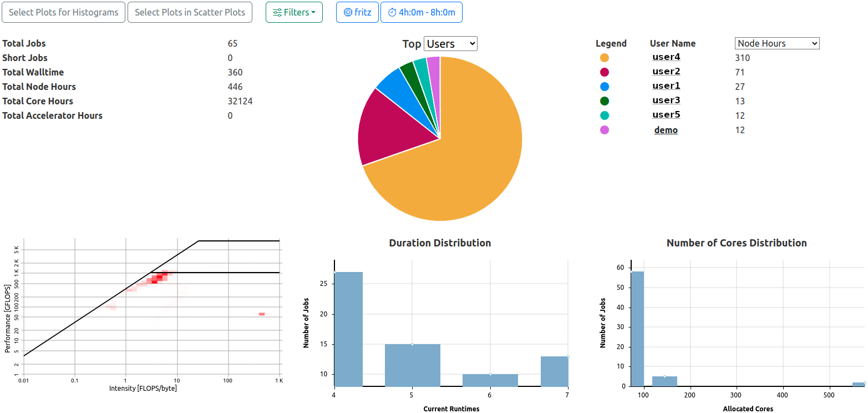Open the user1 details link
The image size is (868, 413).
(666, 85)
